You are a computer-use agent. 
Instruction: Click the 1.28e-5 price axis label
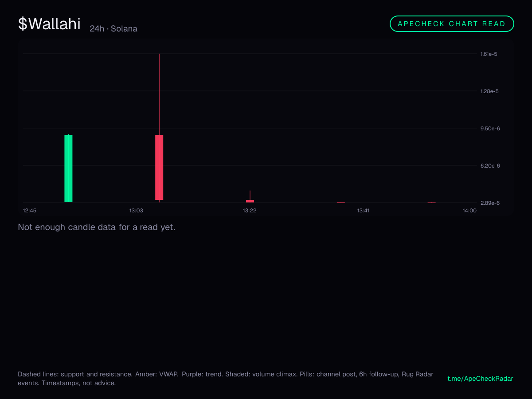coord(489,91)
